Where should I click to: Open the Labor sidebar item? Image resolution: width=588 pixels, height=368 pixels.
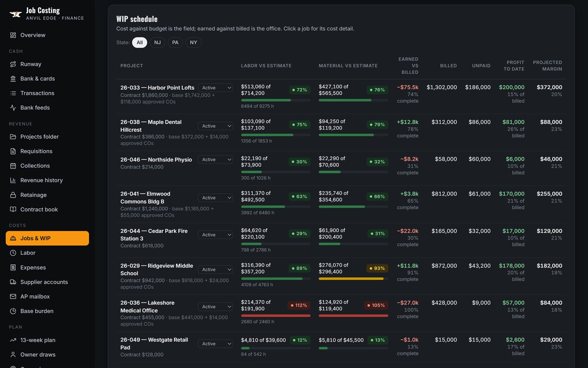[47, 253]
